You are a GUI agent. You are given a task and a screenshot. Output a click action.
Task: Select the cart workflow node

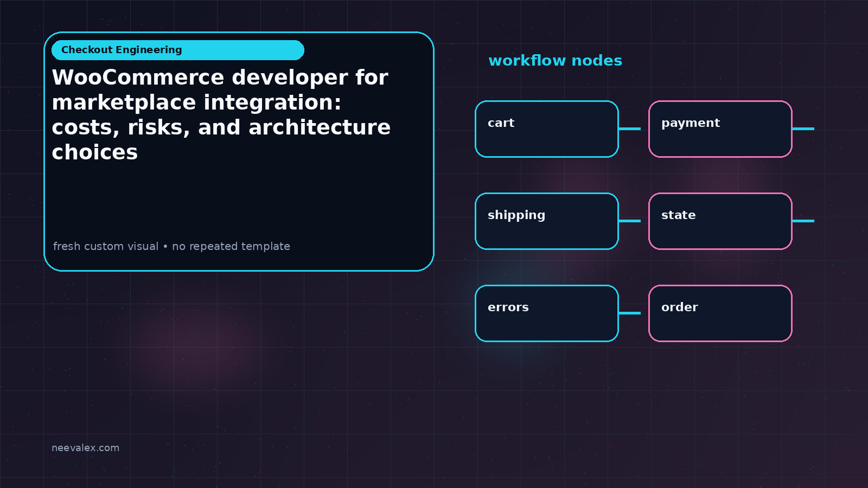coord(547,129)
